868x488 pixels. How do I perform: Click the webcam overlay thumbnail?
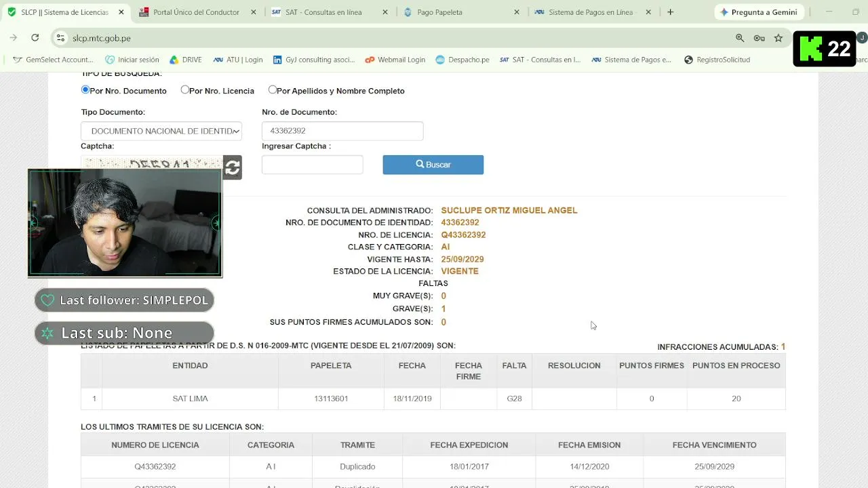(x=125, y=223)
